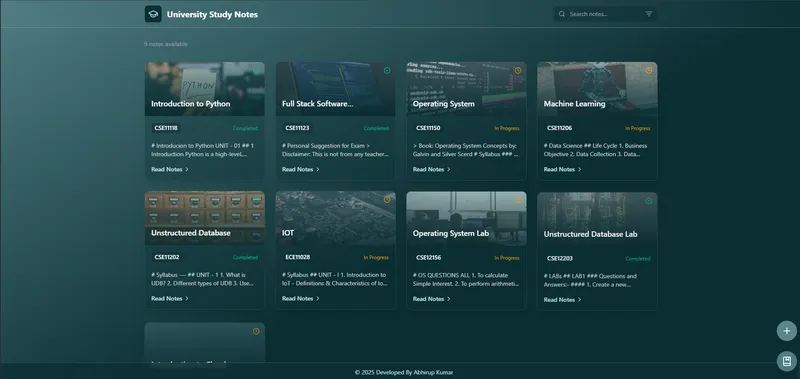Click the graduation cap logo icon
Viewport: 800px width, 379px height.
point(153,14)
